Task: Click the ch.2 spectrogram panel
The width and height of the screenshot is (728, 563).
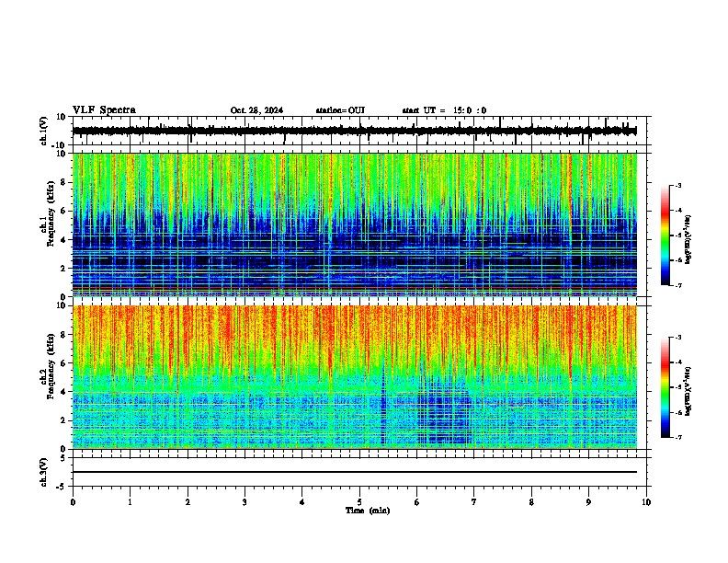Action: pos(355,377)
